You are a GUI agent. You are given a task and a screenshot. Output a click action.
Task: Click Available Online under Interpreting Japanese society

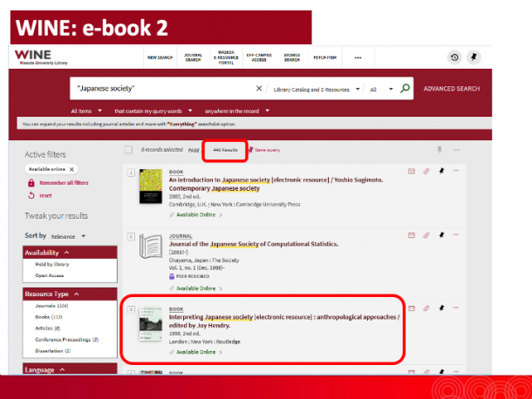[195, 352]
